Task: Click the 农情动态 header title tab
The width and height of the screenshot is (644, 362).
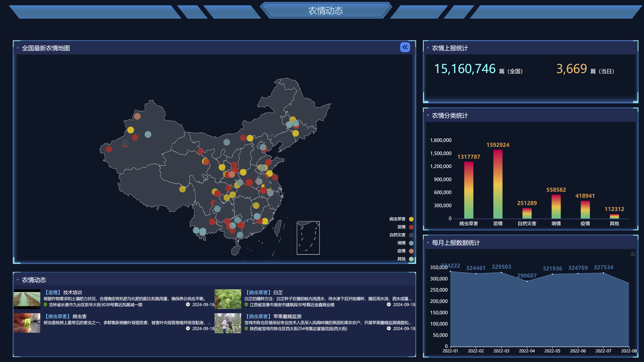Action: pyautogui.click(x=325, y=10)
